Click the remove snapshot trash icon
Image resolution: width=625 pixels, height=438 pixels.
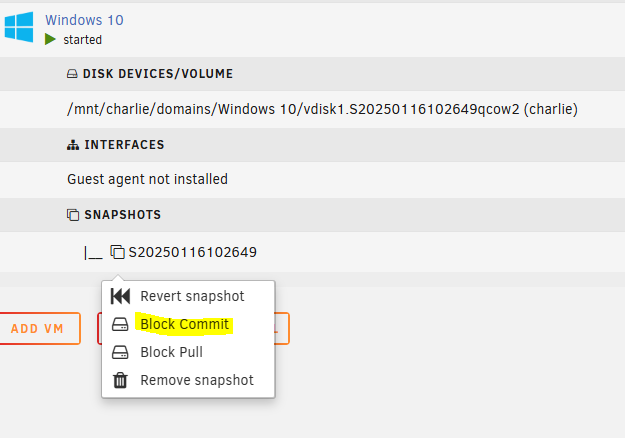click(120, 380)
